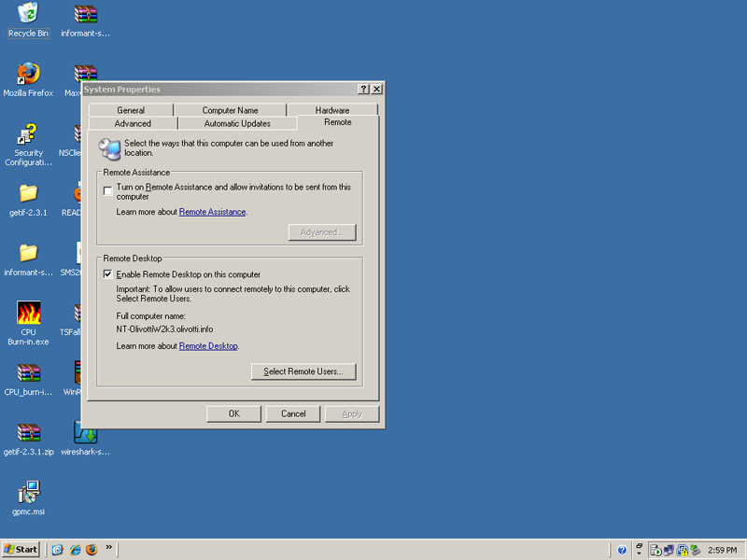Screen dimensions: 747x560
Task: Close the System Properties dialog
Action: pyautogui.click(x=377, y=89)
